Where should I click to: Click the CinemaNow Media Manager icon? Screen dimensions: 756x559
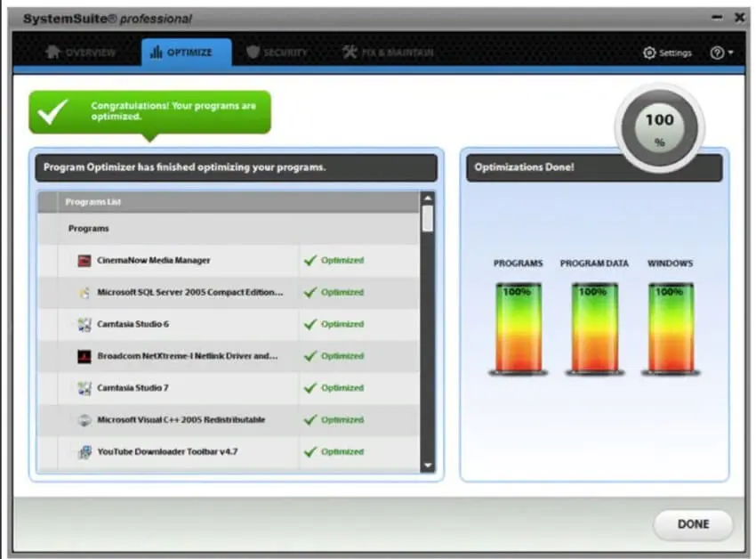[84, 261]
